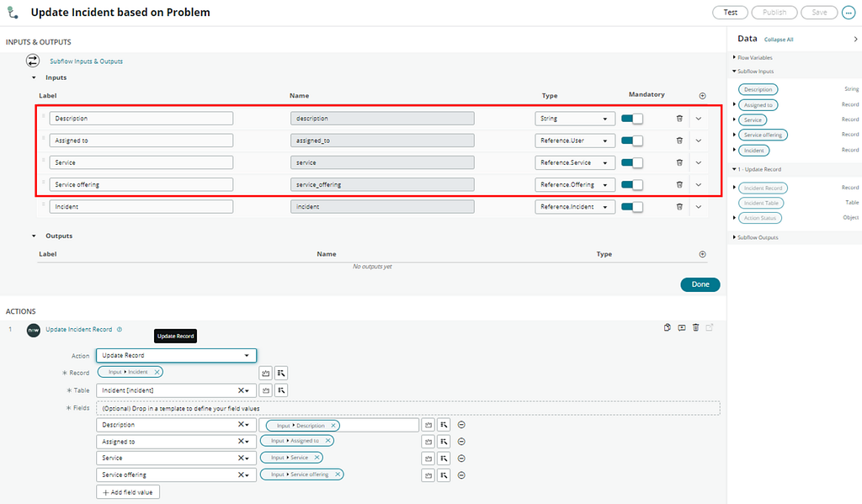Select Incident Record pill in Data panel
The width and height of the screenshot is (862, 504).
(763, 188)
